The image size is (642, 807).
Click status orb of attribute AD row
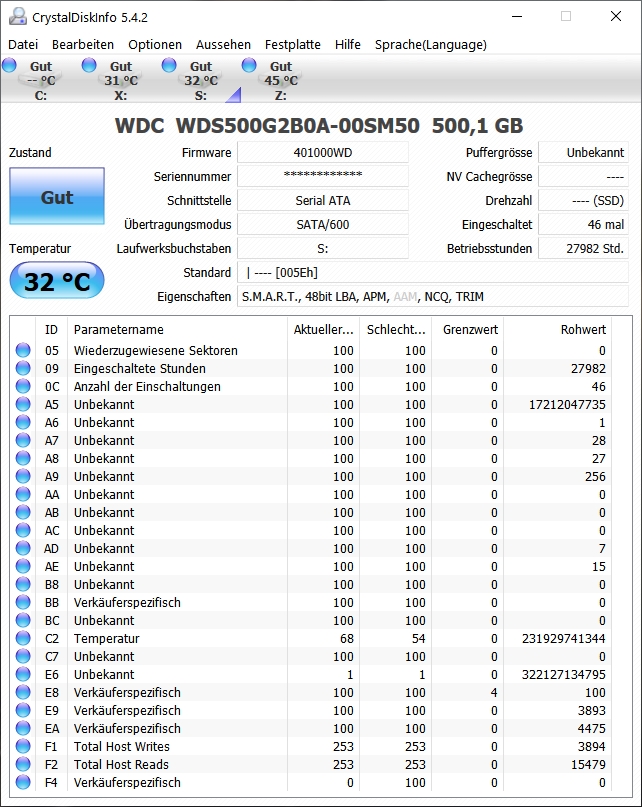point(23,548)
